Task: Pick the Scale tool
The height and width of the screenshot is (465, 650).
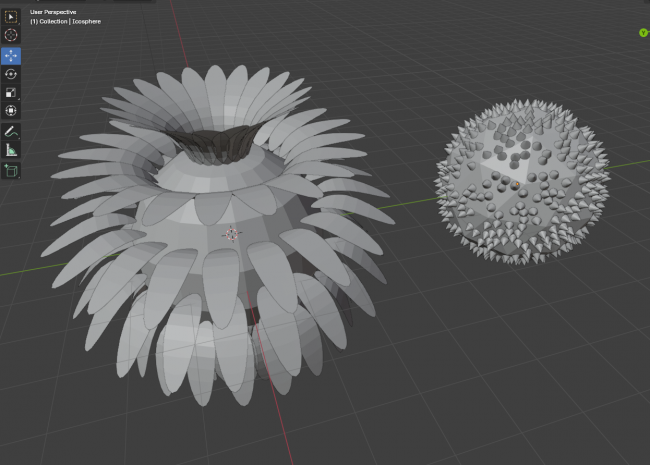Action: pyautogui.click(x=12, y=92)
